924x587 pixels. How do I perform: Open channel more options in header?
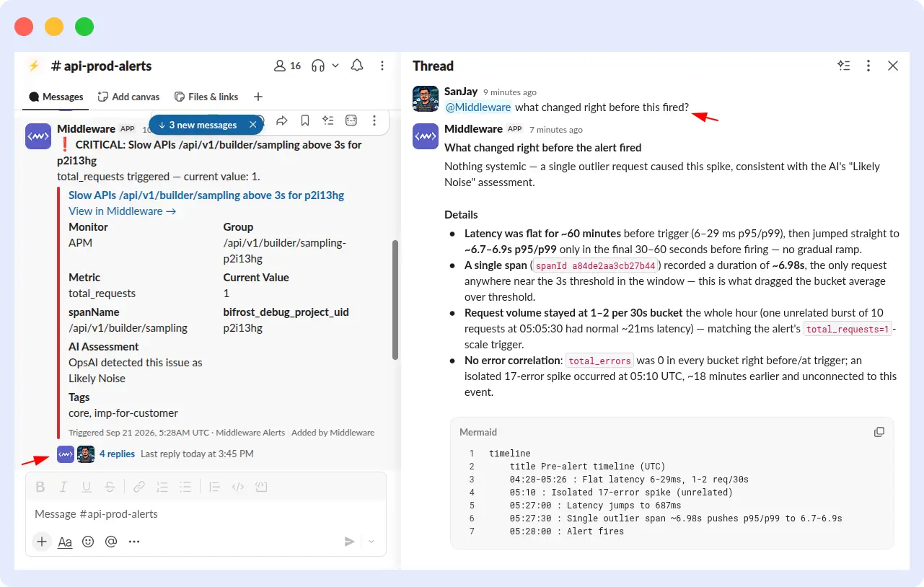tap(382, 66)
